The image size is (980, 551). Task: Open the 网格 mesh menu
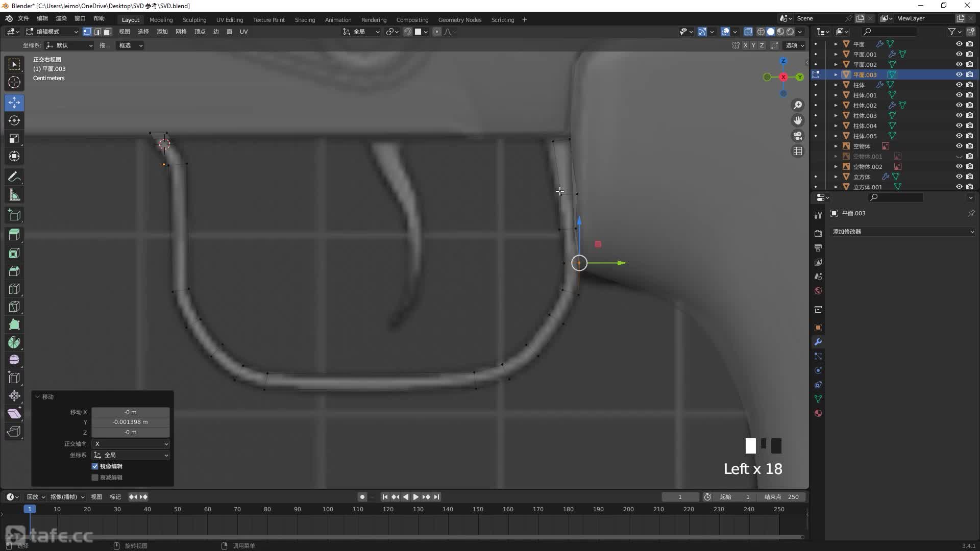pos(181,32)
